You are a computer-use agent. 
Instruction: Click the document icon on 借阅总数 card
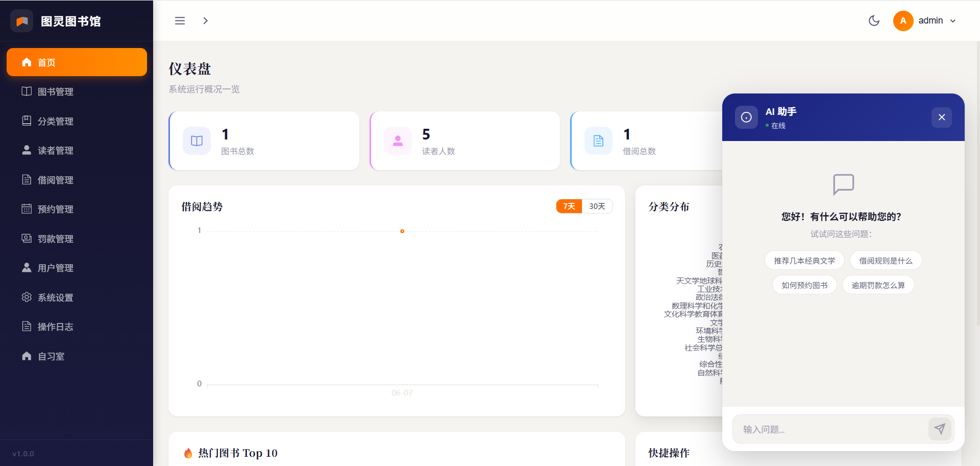tap(598, 141)
